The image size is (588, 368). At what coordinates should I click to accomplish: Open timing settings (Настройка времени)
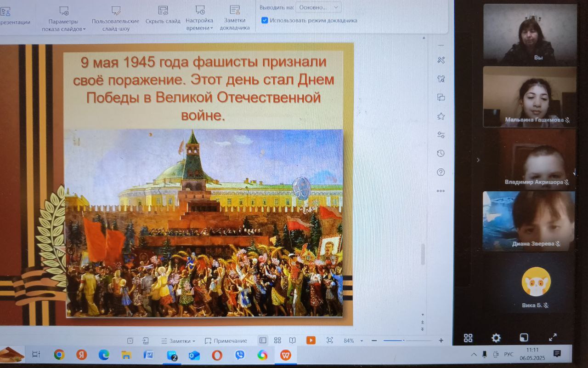pos(199,18)
